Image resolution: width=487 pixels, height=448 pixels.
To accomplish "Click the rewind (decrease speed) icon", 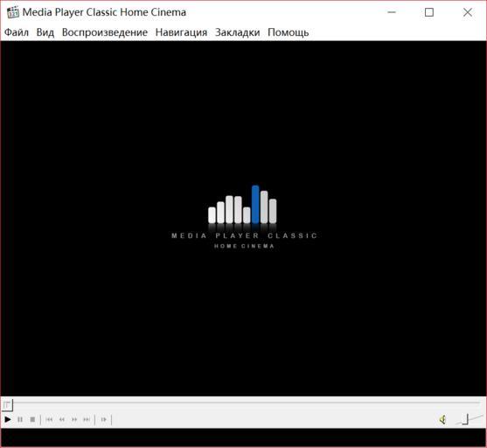I will coord(62,420).
